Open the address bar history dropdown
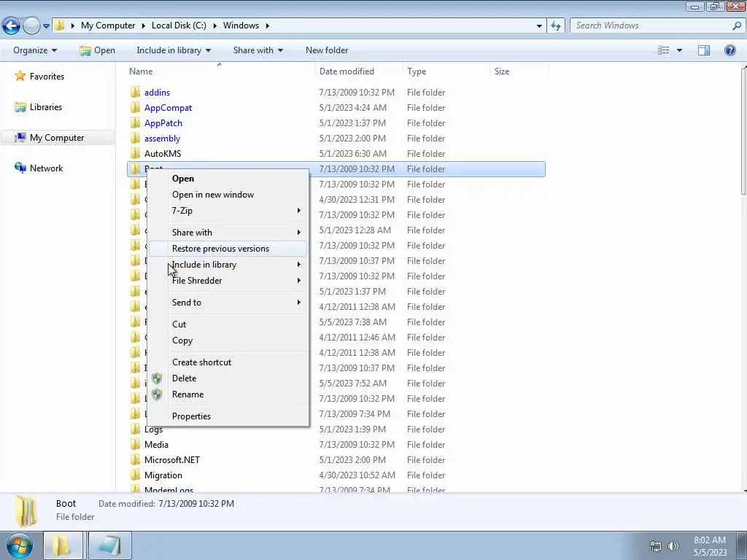 tap(539, 26)
